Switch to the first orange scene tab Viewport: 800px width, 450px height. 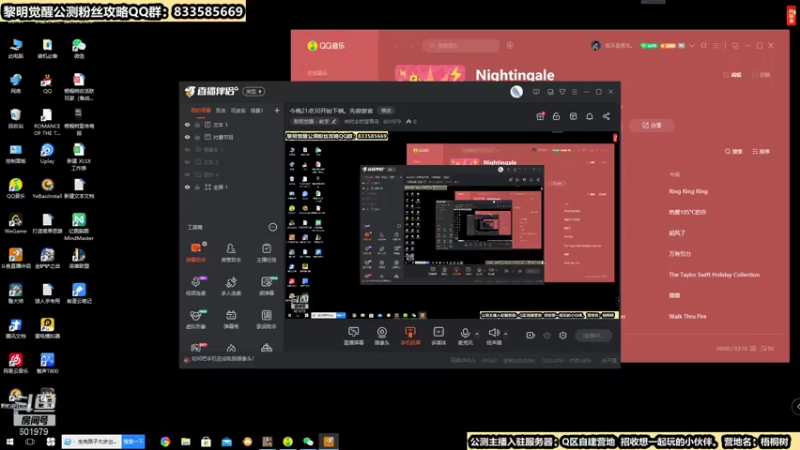[x=201, y=110]
